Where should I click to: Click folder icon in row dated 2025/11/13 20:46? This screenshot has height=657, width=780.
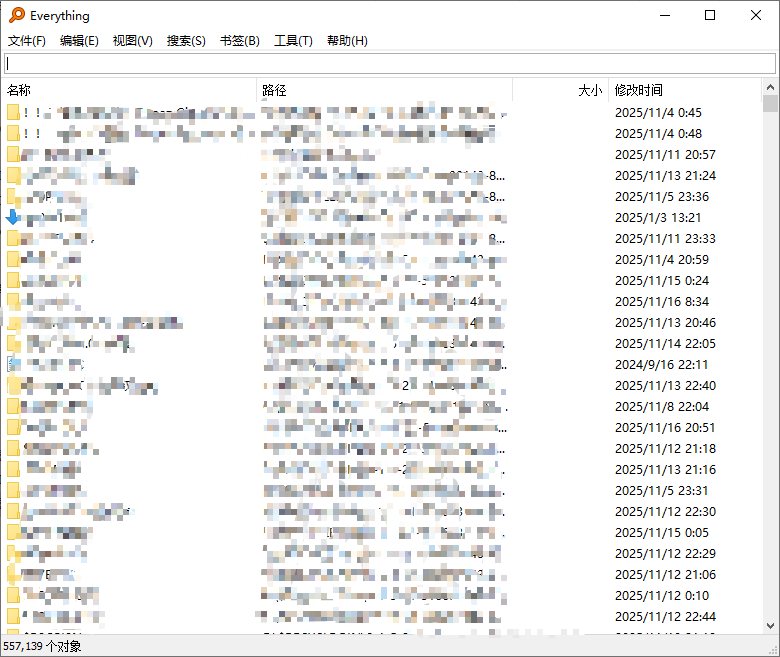tap(13, 322)
